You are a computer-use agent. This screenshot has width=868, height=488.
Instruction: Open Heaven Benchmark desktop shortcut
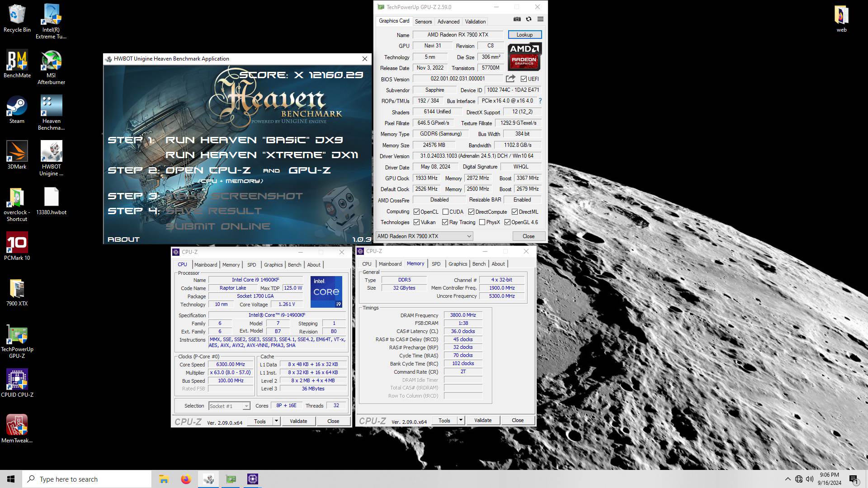point(51,113)
